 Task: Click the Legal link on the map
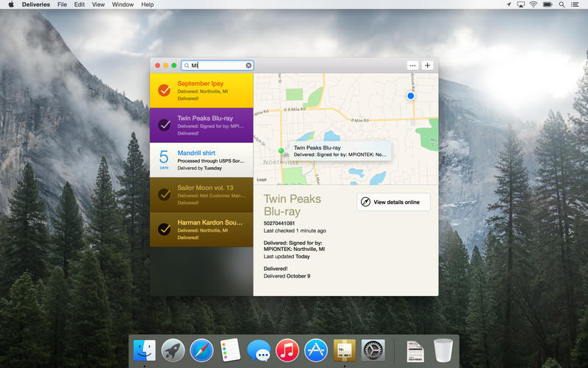coord(261,180)
